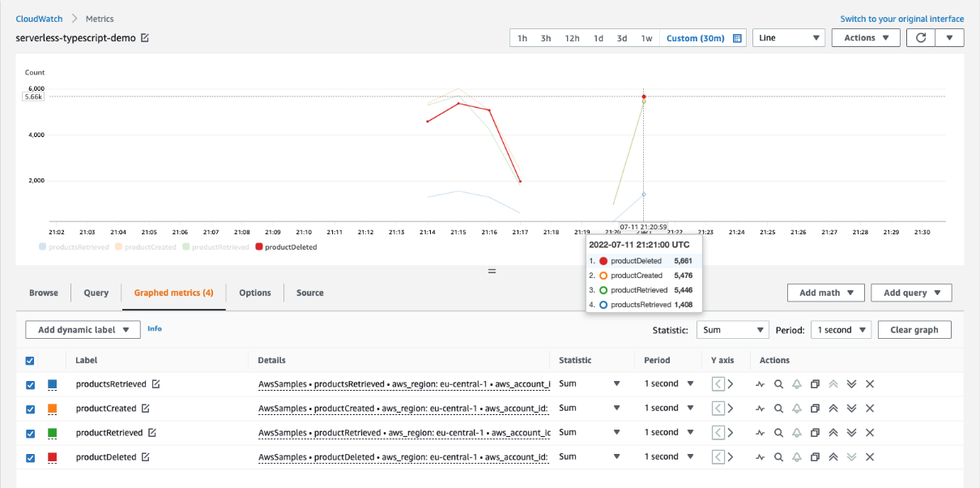This screenshot has width=980, height=488.
Task: Uncheck the productRetrieved metric checkbox
Action: click(31, 433)
